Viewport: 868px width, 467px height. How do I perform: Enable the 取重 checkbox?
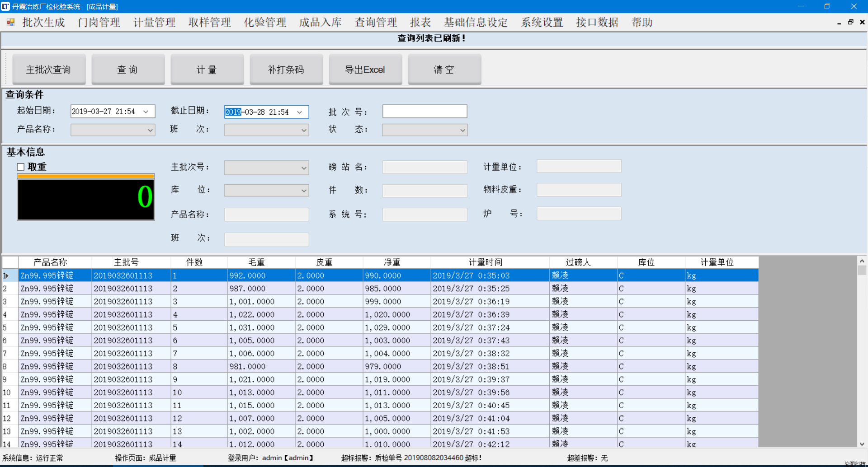[x=21, y=167]
